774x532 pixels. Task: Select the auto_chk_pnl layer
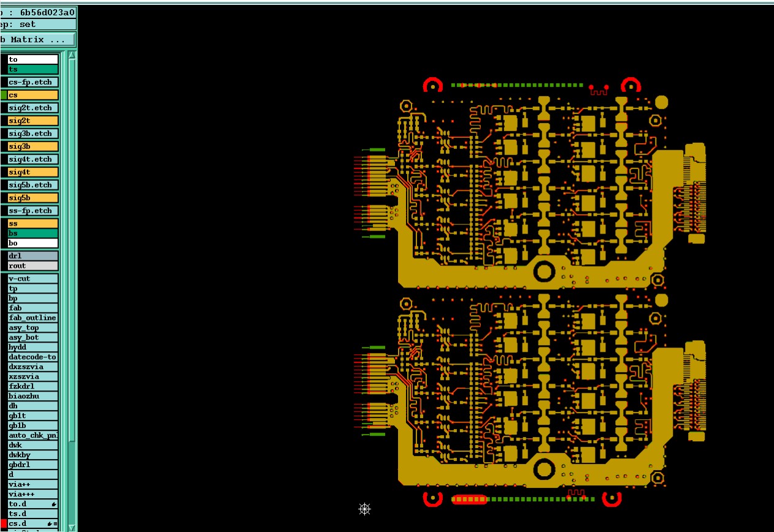33,436
